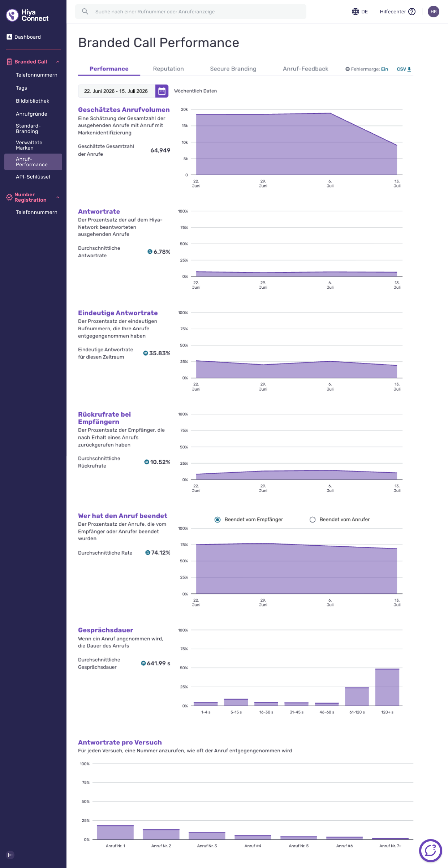Click the Hilfecenter question mark icon

pyautogui.click(x=412, y=12)
